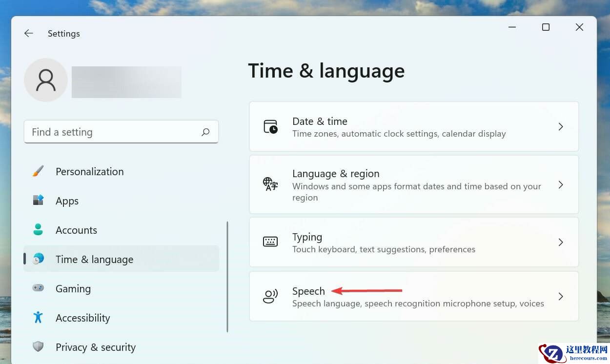610x364 pixels.
Task: Click the Time & language globe icon
Action: point(38,259)
